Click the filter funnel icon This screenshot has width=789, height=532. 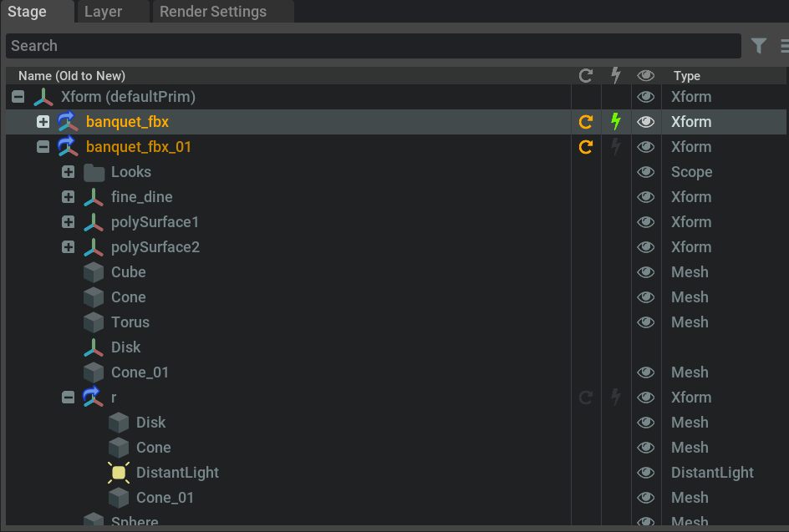[x=758, y=46]
